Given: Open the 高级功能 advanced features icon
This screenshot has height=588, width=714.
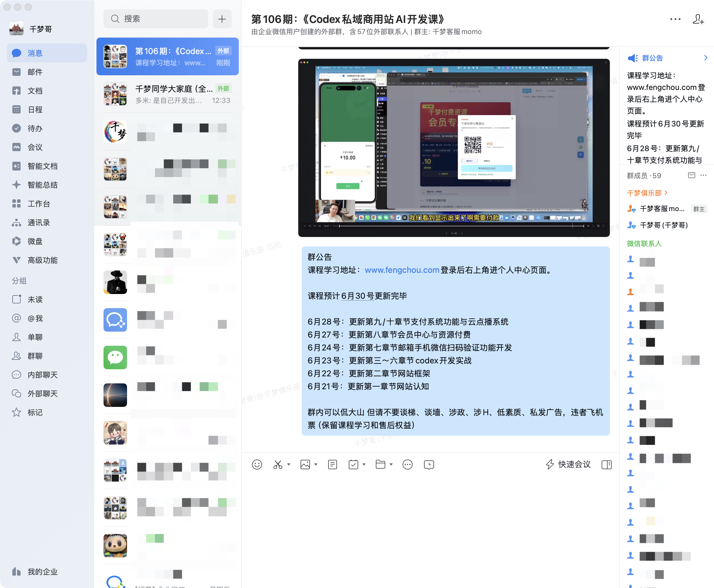Looking at the screenshot, I should [x=16, y=260].
